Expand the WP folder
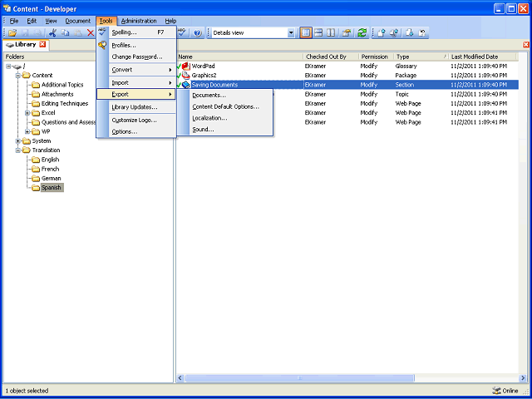The width and height of the screenshot is (532, 399). click(27, 131)
